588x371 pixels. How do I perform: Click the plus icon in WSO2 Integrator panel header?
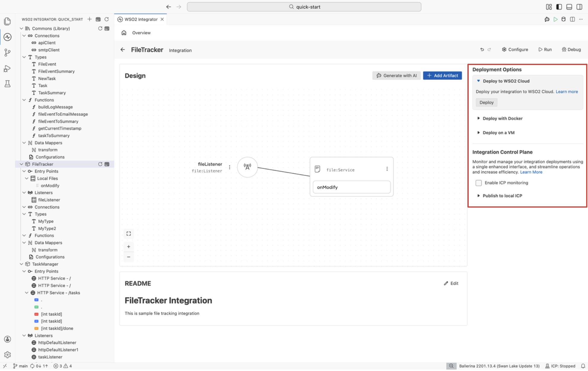pyautogui.click(x=89, y=19)
